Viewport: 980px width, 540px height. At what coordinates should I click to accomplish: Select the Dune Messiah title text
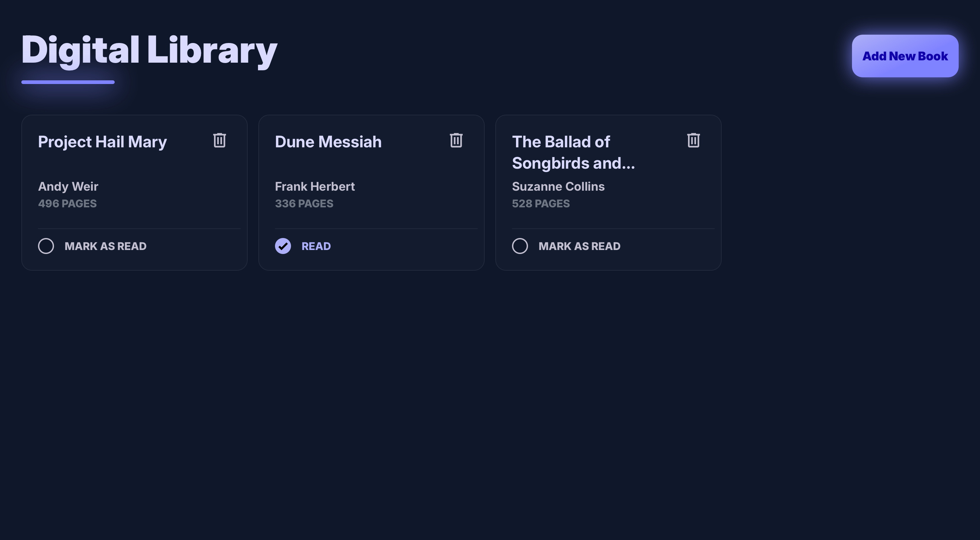(328, 142)
